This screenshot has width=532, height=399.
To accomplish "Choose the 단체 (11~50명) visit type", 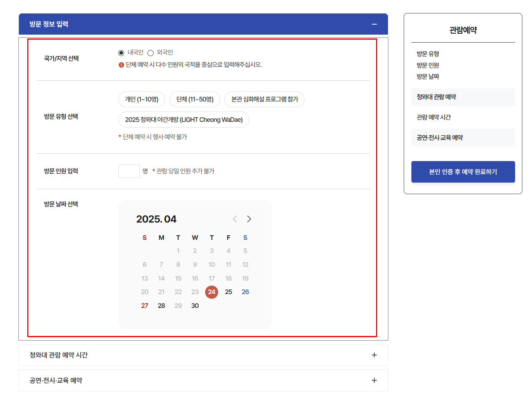I will pos(195,99).
